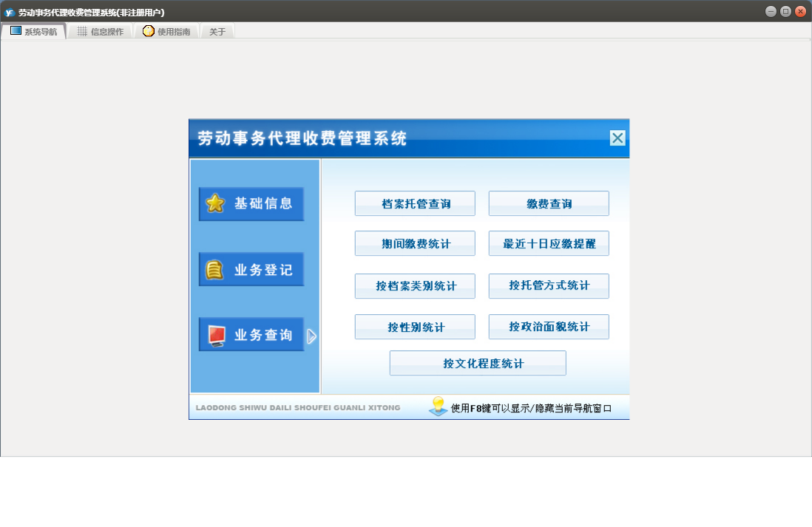Click the light bulb tip icon

[x=438, y=407]
